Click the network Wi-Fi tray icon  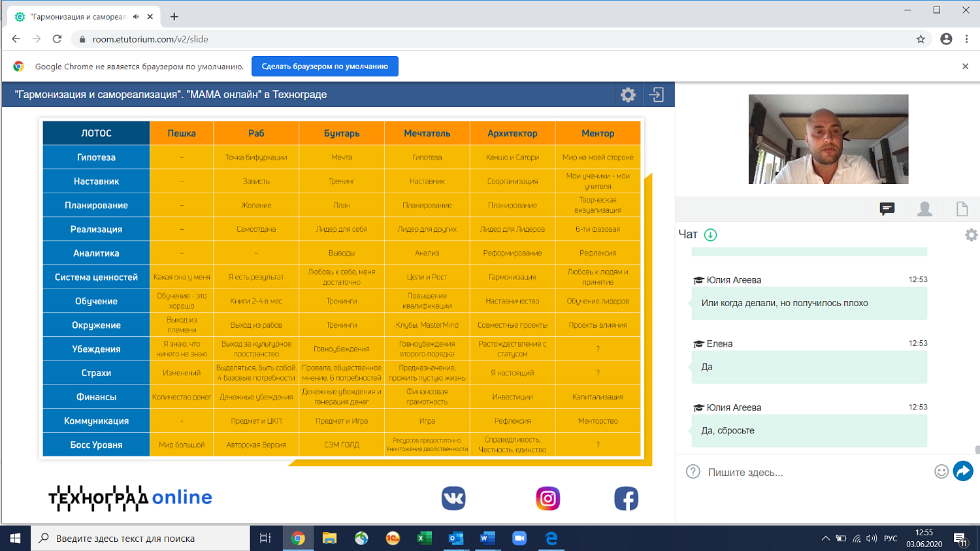[857, 539]
